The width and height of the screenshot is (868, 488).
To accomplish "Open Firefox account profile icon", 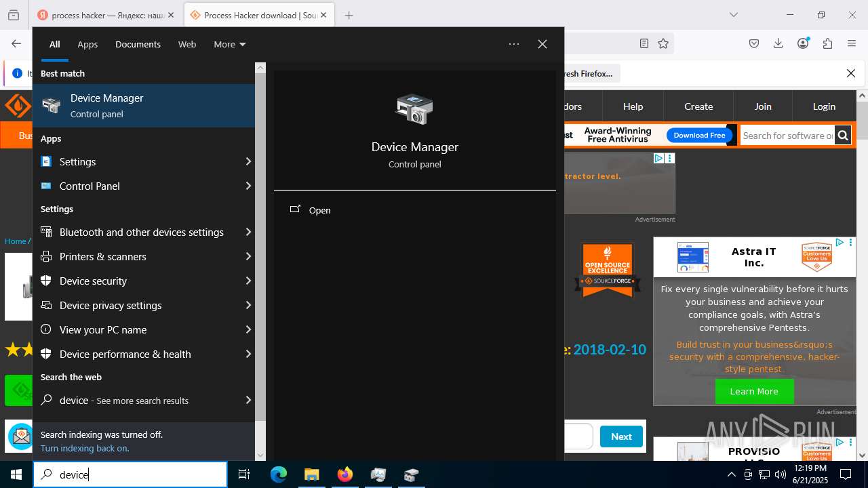I will (x=803, y=43).
